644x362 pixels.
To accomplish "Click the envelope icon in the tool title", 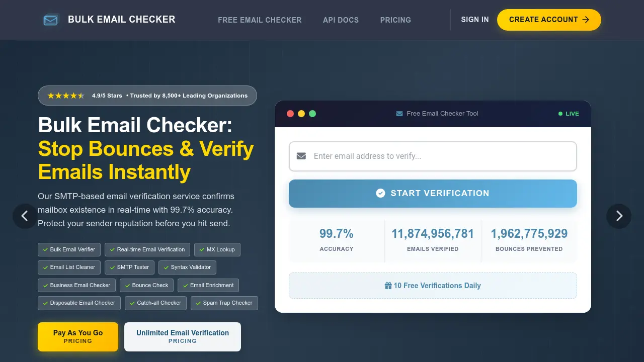I will [399, 114].
